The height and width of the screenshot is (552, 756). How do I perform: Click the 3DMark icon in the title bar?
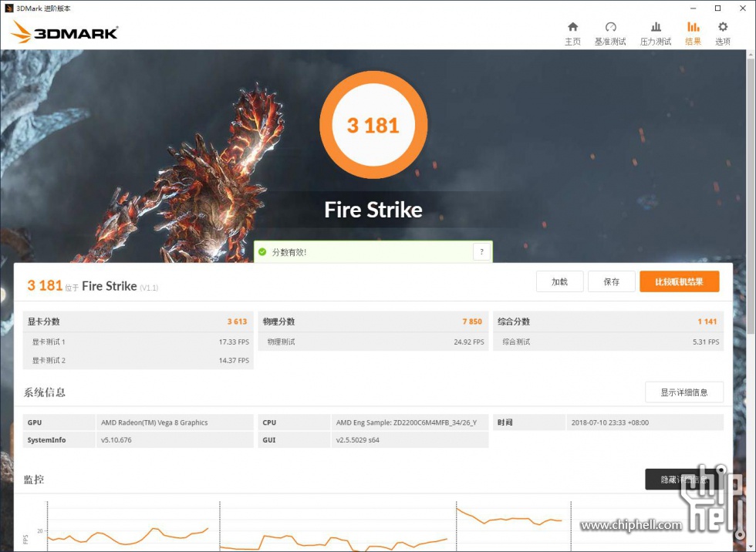click(x=8, y=8)
